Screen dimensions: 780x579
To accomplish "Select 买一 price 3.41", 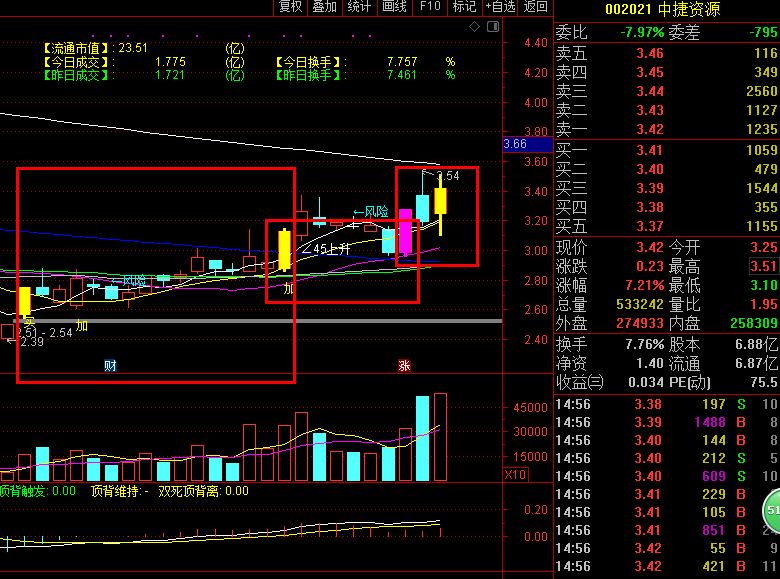I will (x=650, y=150).
